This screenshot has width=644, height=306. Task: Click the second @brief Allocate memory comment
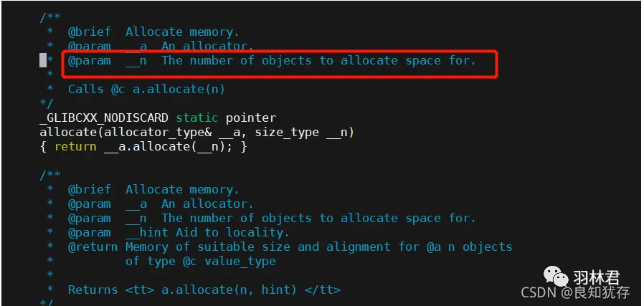pyautogui.click(x=153, y=189)
